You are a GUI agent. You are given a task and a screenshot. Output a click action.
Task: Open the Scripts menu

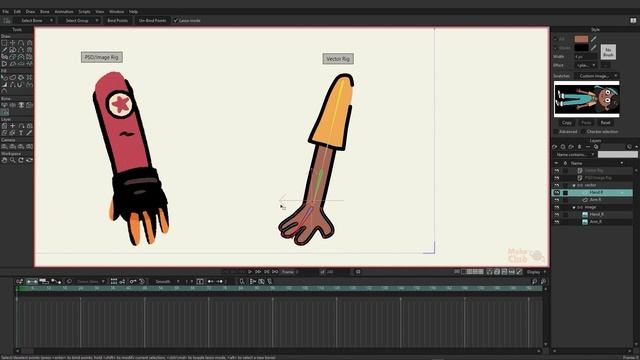coord(84,12)
